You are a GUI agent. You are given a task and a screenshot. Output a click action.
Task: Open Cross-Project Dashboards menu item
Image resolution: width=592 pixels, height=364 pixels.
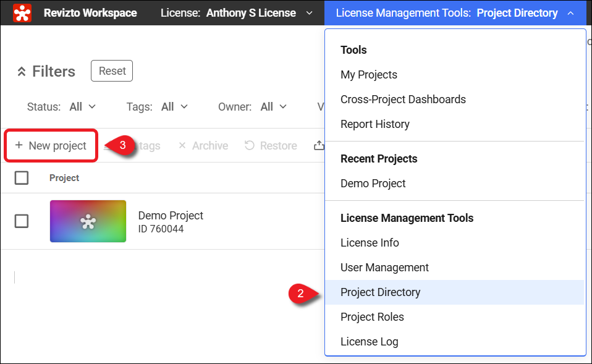tap(403, 99)
